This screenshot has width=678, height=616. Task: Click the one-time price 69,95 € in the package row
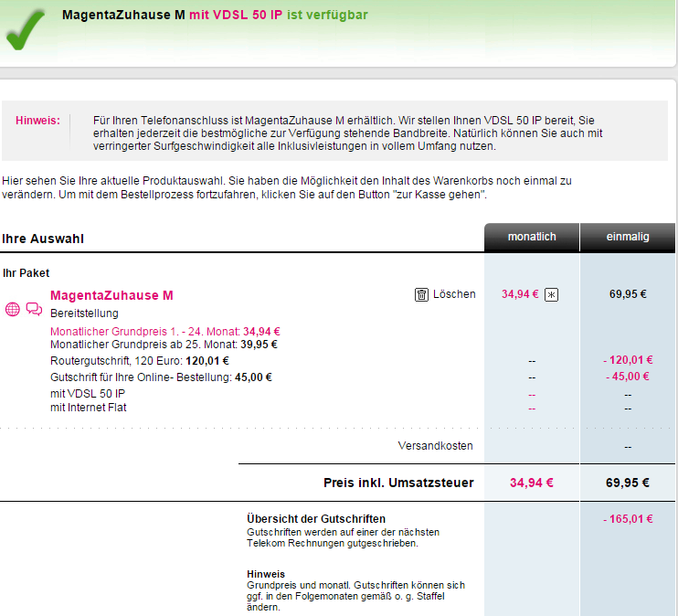(x=628, y=294)
